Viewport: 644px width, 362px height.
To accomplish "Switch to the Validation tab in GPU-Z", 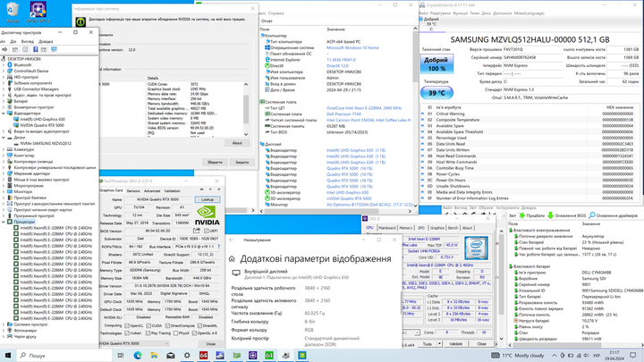I will 172,191.
